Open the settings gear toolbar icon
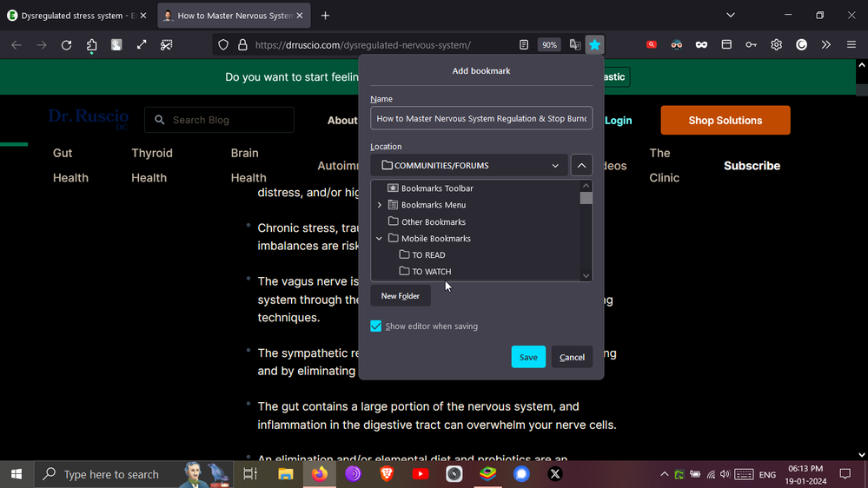This screenshot has width=868, height=488. click(776, 45)
